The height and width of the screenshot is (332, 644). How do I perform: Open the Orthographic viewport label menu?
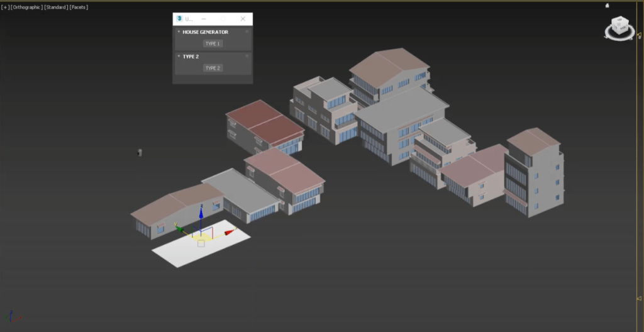tap(27, 7)
